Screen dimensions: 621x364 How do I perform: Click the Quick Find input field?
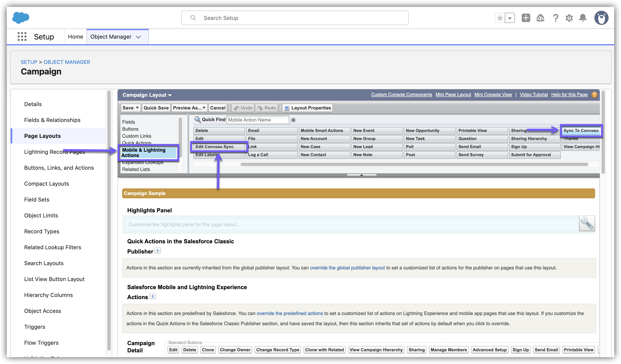257,120
